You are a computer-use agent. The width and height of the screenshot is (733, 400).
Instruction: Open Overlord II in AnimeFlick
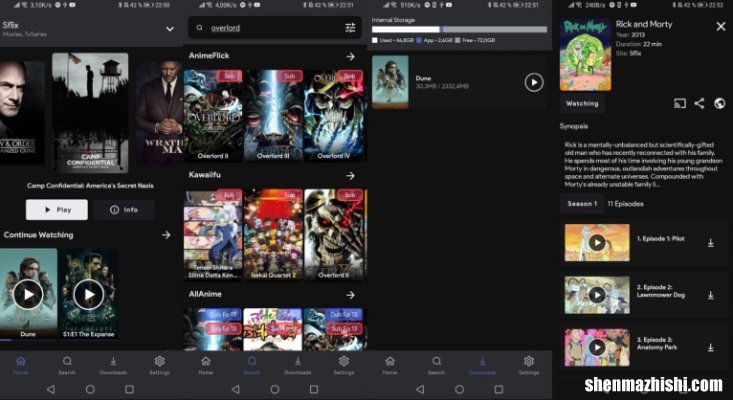(213, 115)
